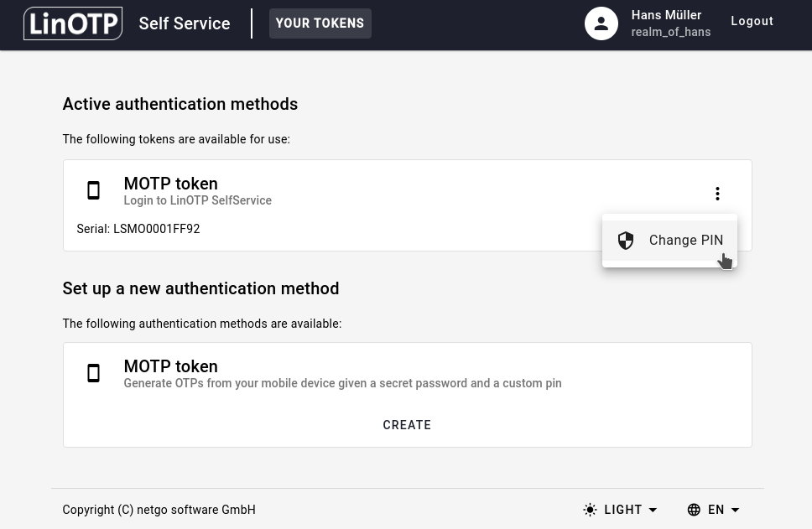Click the globe language icon
Viewport: 812px width, 529px height.
coord(694,510)
